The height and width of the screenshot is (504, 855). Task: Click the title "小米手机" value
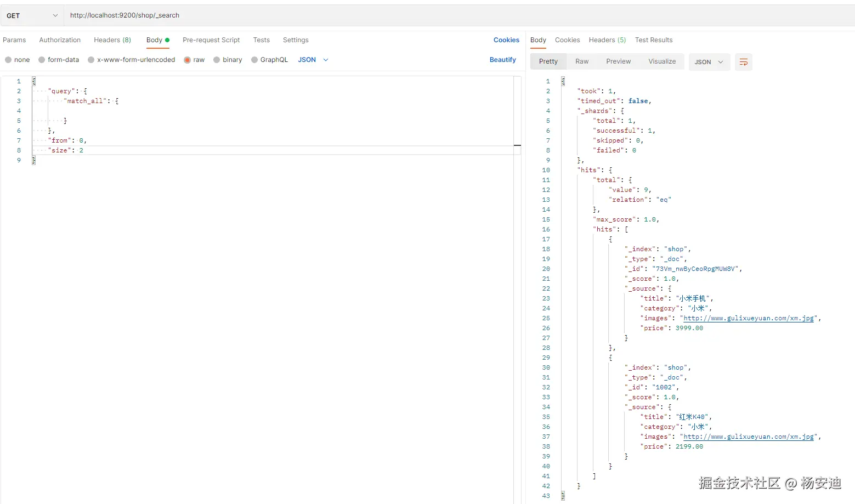(693, 298)
